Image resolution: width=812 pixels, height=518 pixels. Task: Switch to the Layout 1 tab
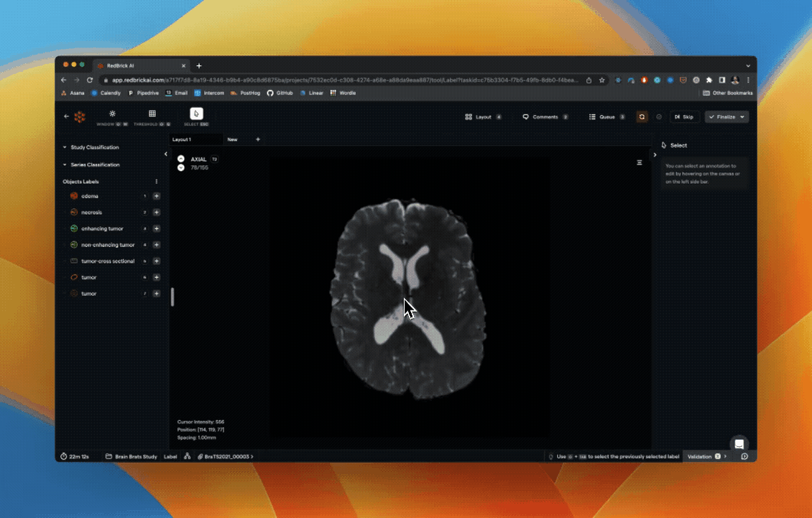tap(182, 139)
